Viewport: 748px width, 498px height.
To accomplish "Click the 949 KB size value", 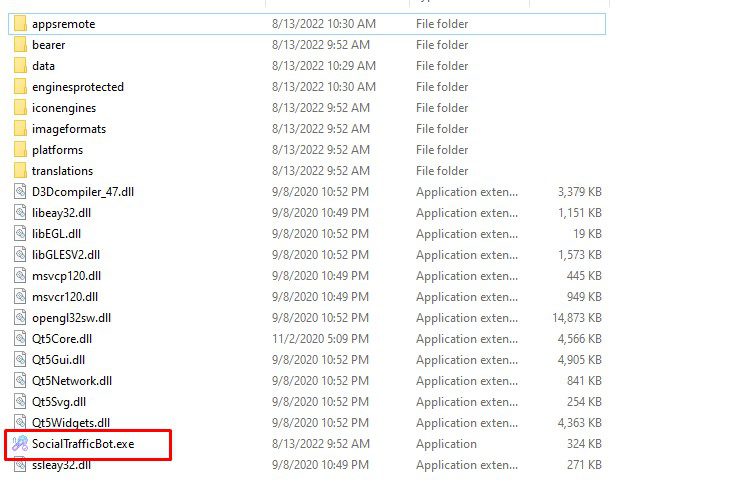I will tap(584, 297).
